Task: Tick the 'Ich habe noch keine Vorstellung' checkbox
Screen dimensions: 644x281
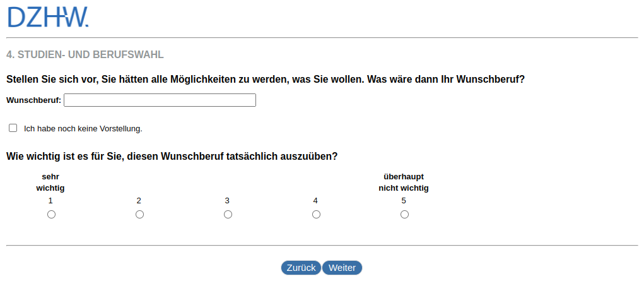Action: [13, 128]
